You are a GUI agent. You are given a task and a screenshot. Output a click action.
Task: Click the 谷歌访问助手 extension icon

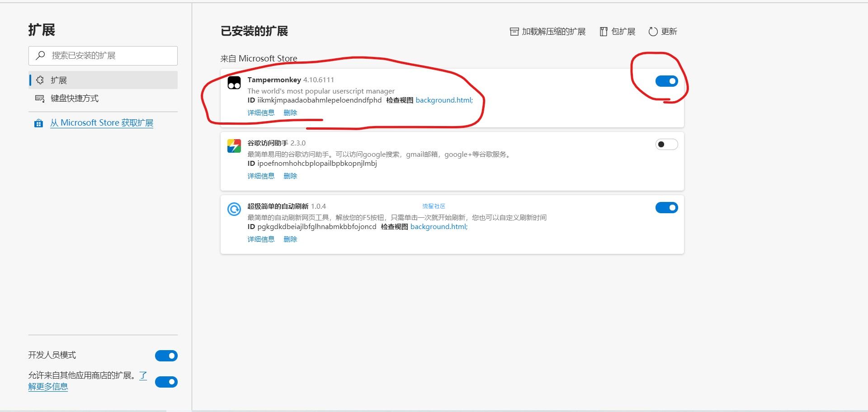[x=234, y=146]
